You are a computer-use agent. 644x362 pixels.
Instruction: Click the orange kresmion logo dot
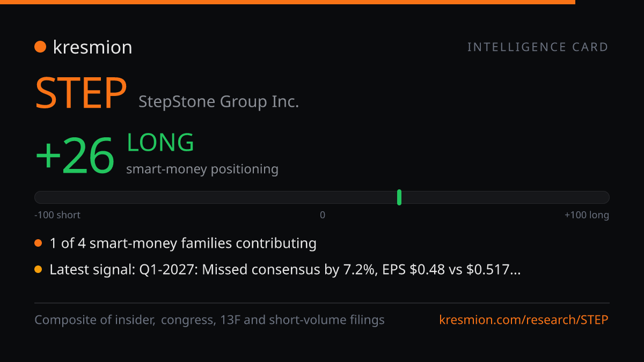tap(40, 47)
